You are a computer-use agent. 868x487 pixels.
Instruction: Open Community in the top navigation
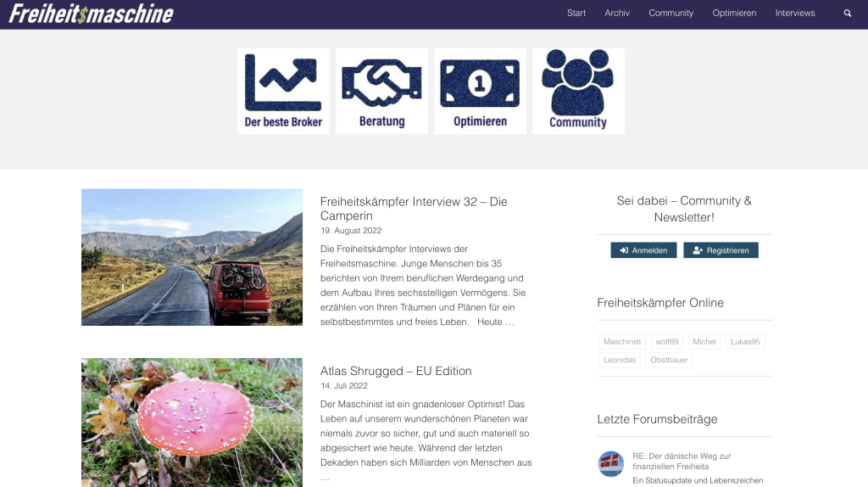point(671,13)
